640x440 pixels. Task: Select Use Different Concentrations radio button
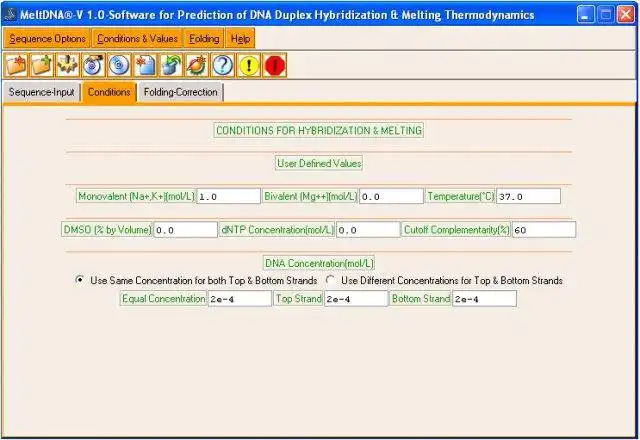tap(330, 280)
